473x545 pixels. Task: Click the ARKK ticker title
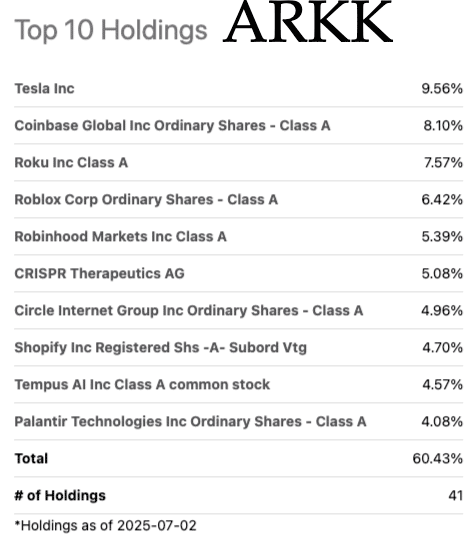(308, 22)
